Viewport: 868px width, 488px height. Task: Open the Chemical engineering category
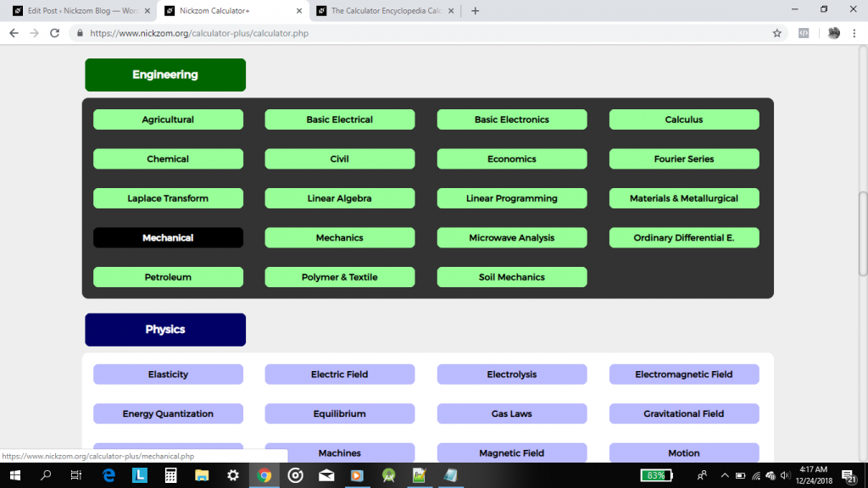[169, 158]
